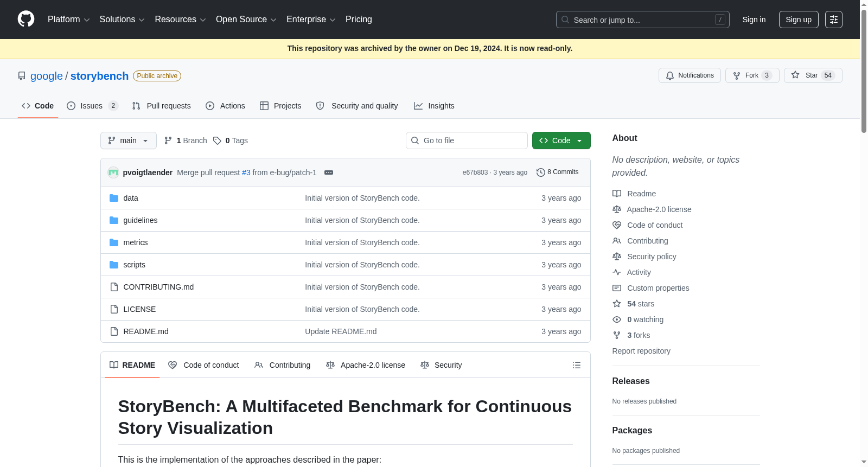Screen dimensions: 868x467
Task: Open the green Code dropdown button
Action: pos(561,140)
